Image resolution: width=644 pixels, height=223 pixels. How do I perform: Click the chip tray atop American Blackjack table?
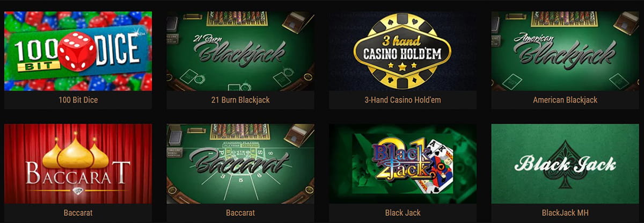(x=564, y=19)
